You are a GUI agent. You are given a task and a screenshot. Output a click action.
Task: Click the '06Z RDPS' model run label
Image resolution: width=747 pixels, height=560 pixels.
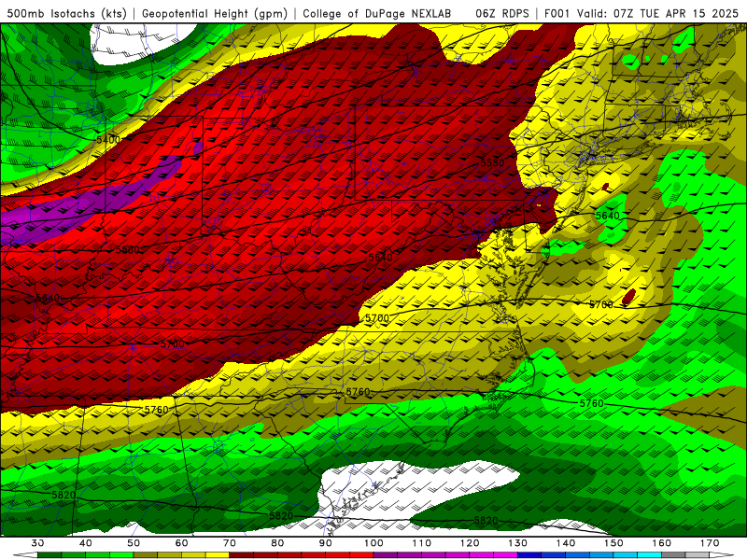click(502, 14)
